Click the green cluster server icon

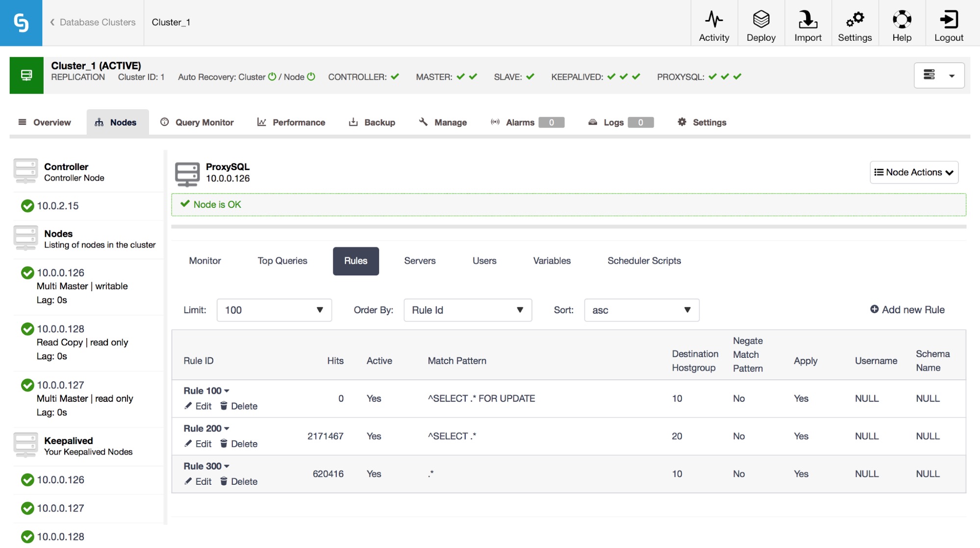click(x=26, y=75)
